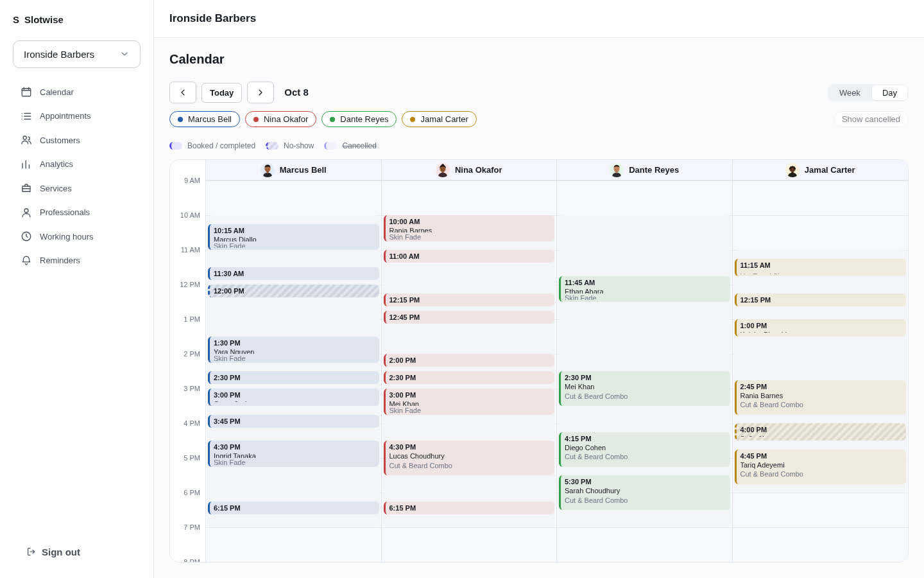Click the Working hours clock icon
Screen dimensions: 924x578
(26, 236)
